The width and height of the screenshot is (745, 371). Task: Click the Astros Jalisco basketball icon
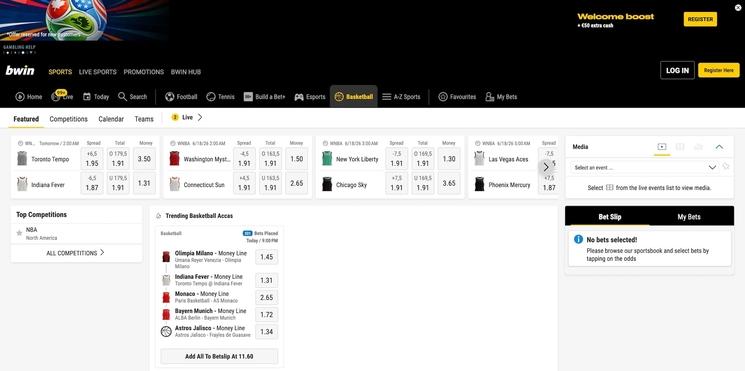point(166,332)
